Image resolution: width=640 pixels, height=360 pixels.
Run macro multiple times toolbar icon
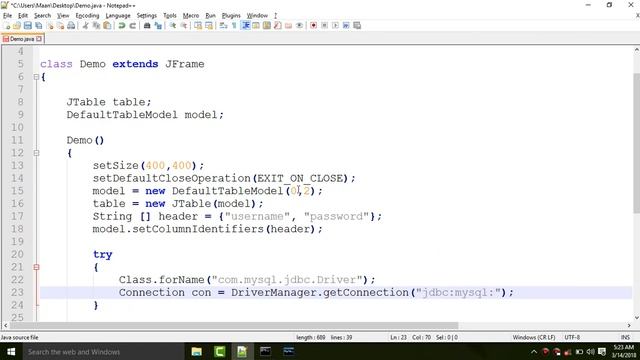[346, 26]
